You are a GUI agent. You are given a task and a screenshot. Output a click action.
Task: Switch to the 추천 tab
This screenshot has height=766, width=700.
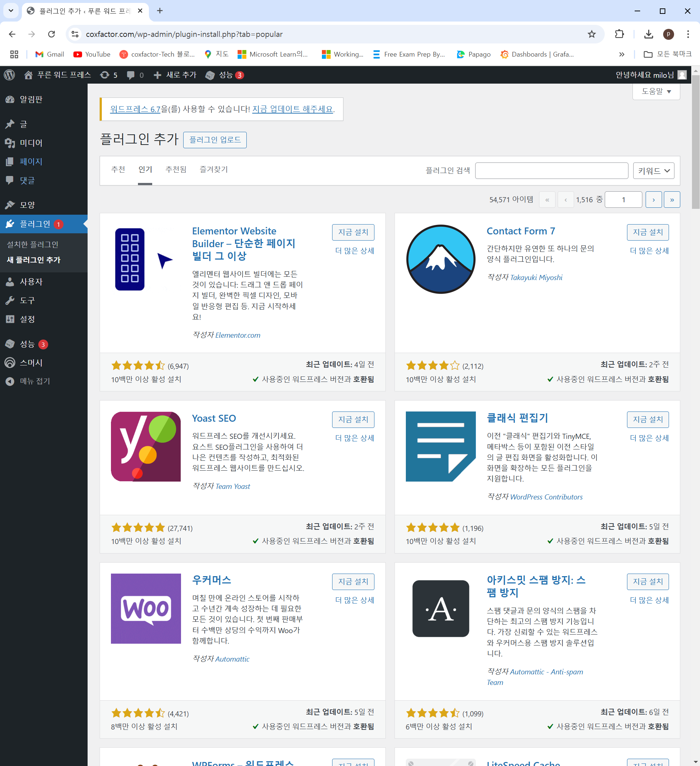pos(118,169)
